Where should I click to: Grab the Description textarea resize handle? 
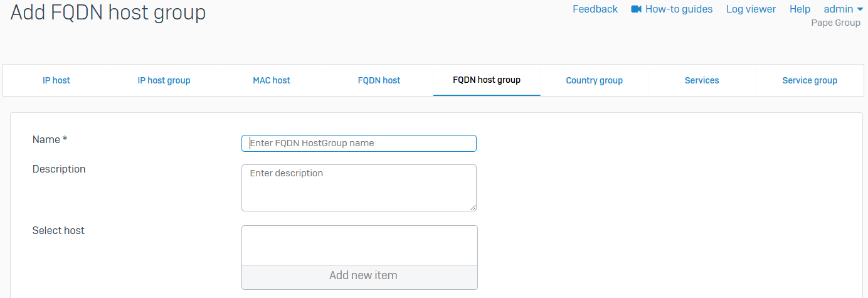pos(473,208)
